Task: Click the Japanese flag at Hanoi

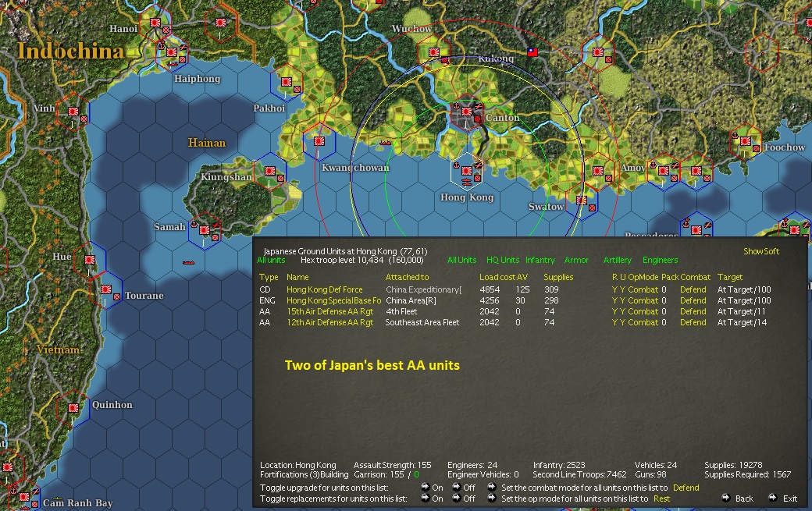Action: (155, 23)
